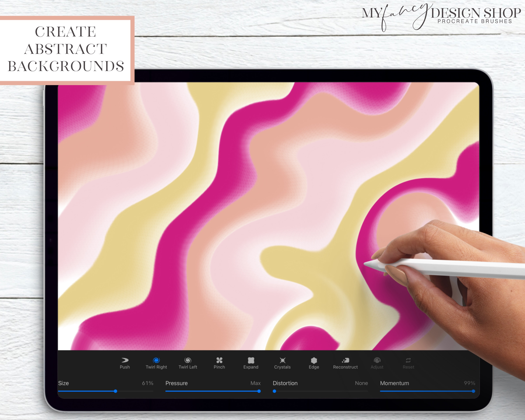This screenshot has width=525, height=420.
Task: Click the None distortion value
Action: [361, 383]
